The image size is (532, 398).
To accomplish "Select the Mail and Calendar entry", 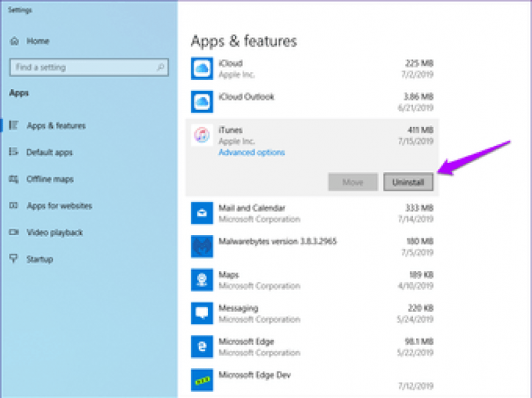I will pos(252,208).
